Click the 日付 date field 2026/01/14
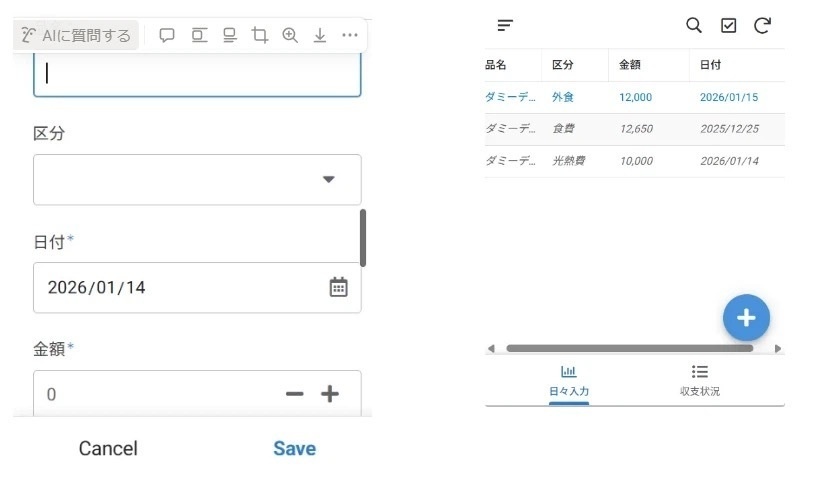This screenshot has width=831, height=481. [197, 288]
